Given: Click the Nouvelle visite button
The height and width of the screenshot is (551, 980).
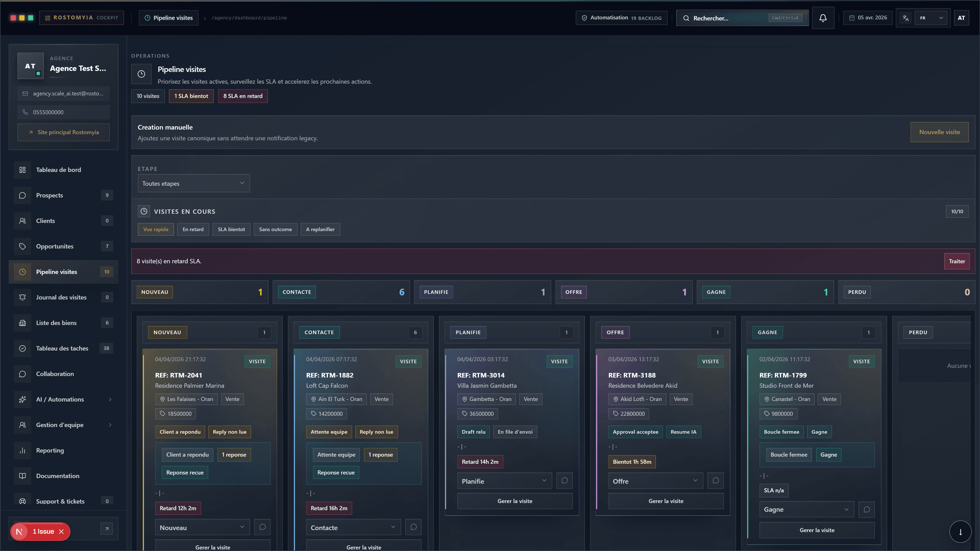Looking at the screenshot, I should coord(939,132).
